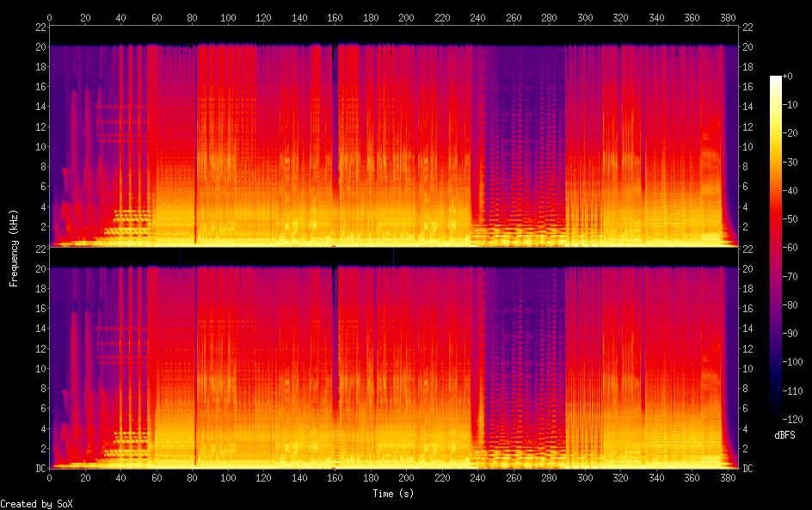Click "100" on the bottom time axis
812x510 pixels.
point(228,478)
